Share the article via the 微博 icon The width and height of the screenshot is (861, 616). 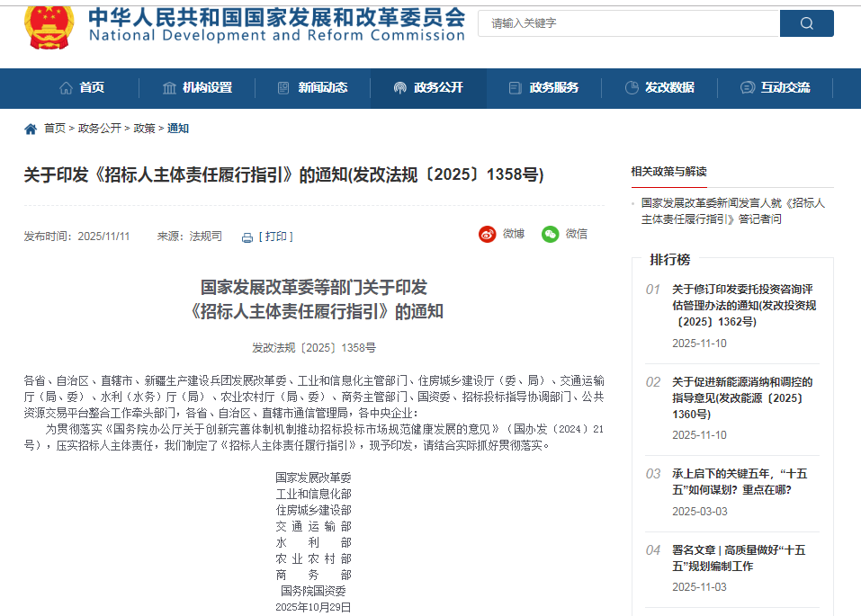(486, 235)
